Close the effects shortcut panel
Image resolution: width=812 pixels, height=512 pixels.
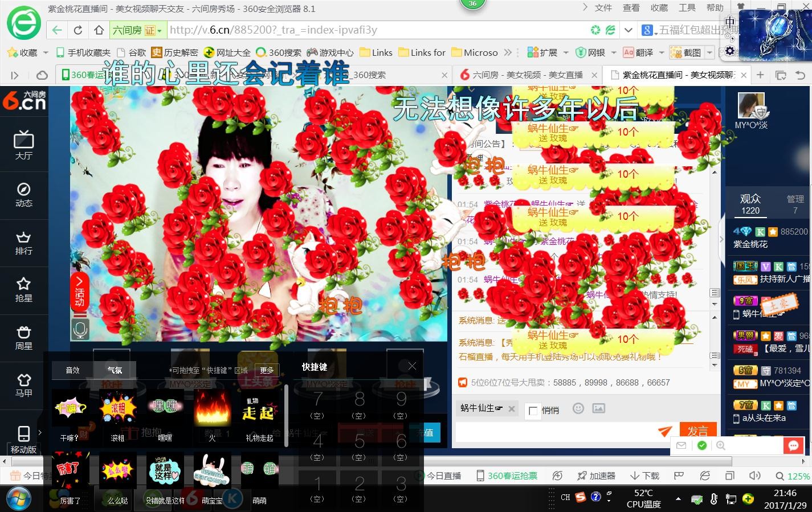(411, 366)
